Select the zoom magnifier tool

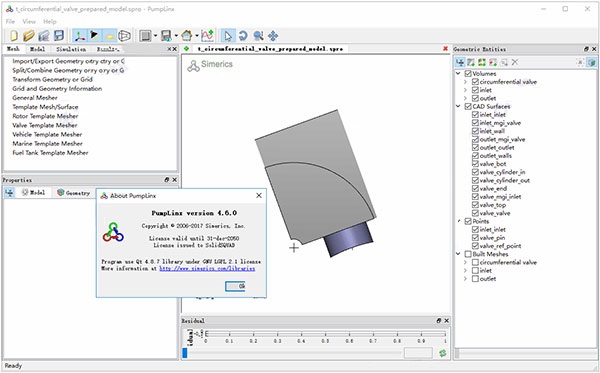258,36
